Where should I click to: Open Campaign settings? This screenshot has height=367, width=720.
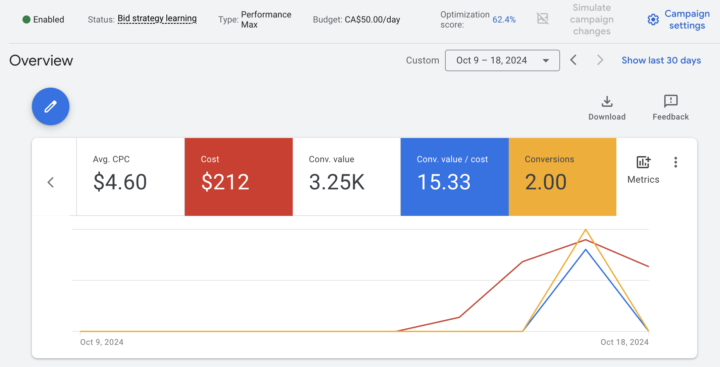click(679, 20)
